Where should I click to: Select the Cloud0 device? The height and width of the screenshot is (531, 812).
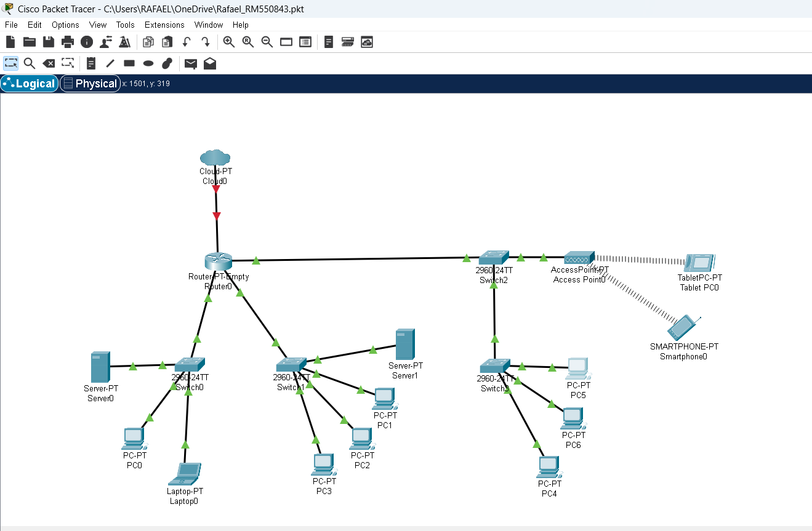[x=215, y=158]
